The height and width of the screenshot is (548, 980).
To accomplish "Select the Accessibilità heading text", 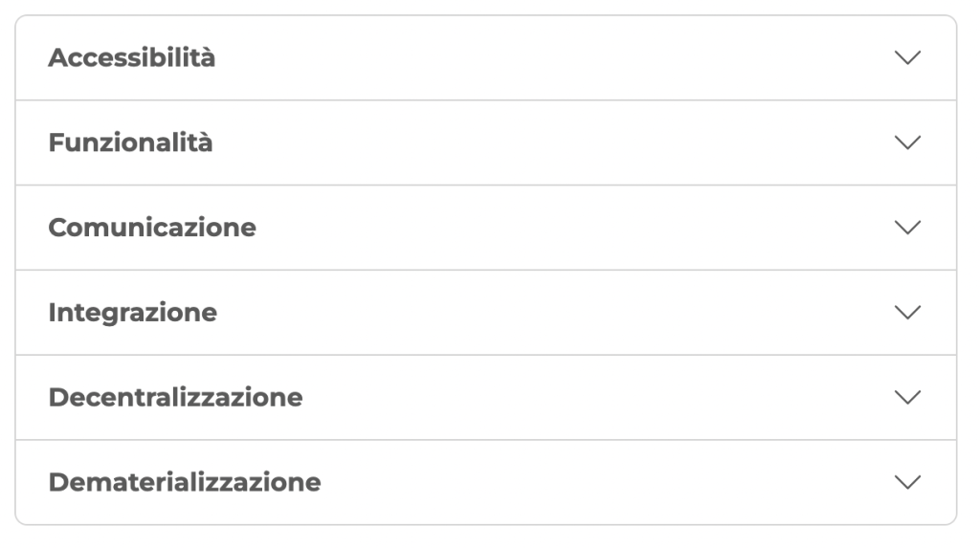I will (132, 58).
